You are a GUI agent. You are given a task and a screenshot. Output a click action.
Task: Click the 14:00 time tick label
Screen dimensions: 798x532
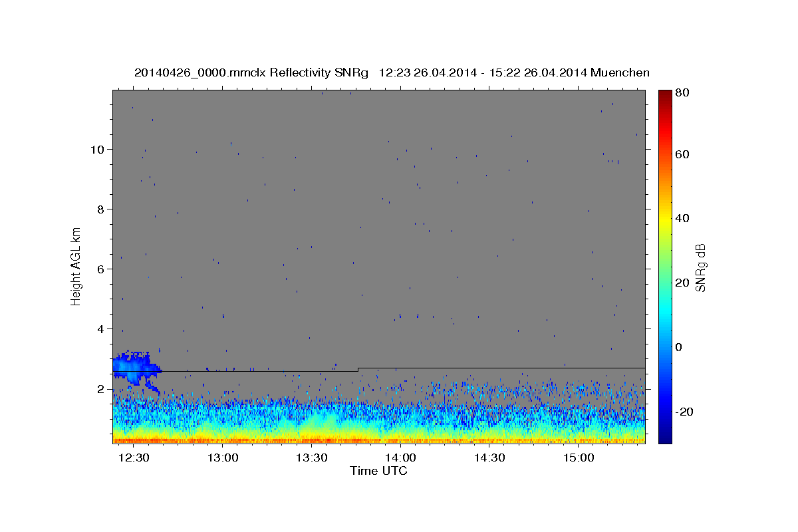point(401,458)
